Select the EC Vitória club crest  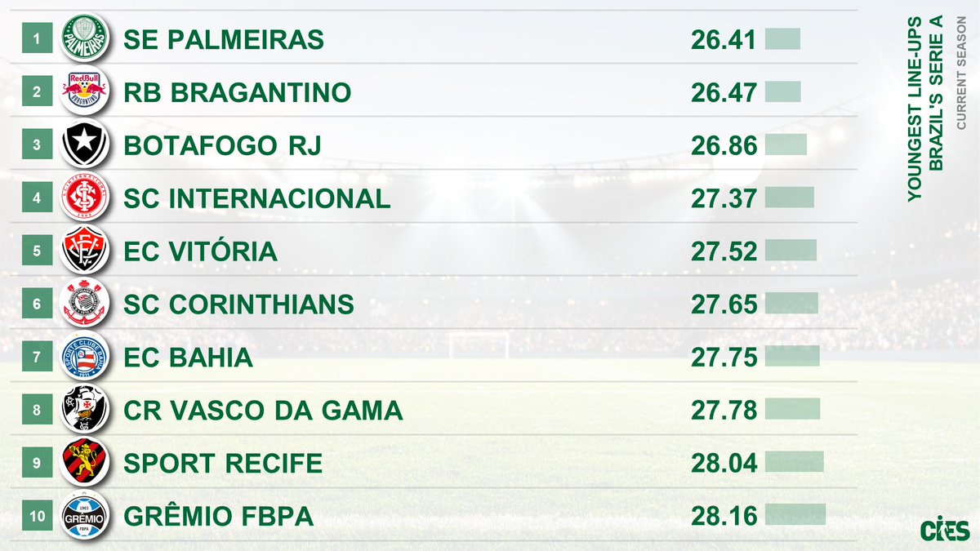[85, 251]
